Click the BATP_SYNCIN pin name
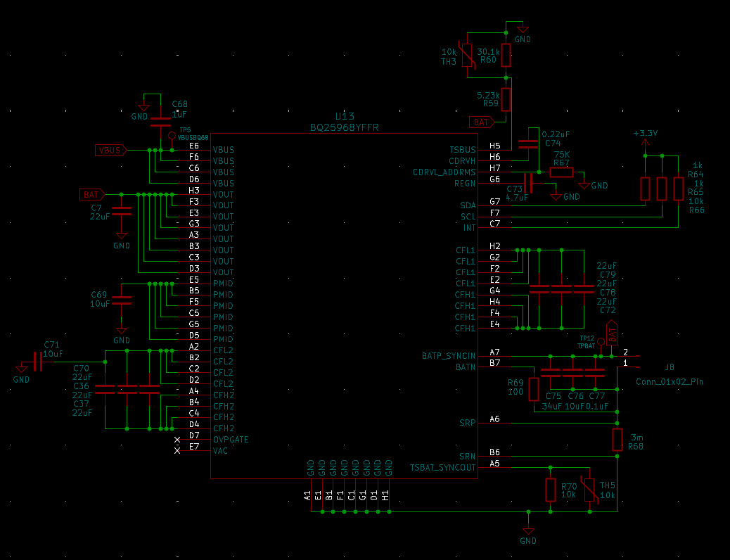730x560 pixels. tap(449, 356)
